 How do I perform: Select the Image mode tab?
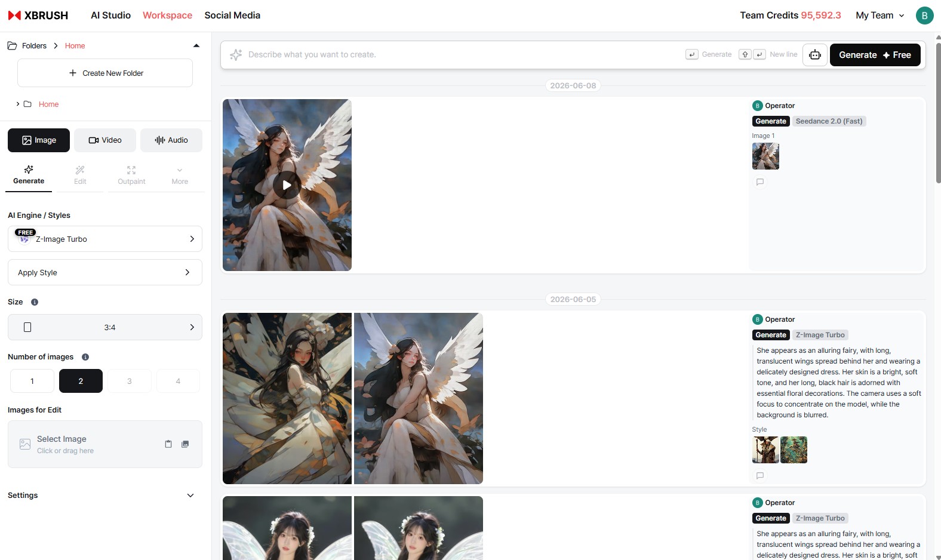click(39, 140)
